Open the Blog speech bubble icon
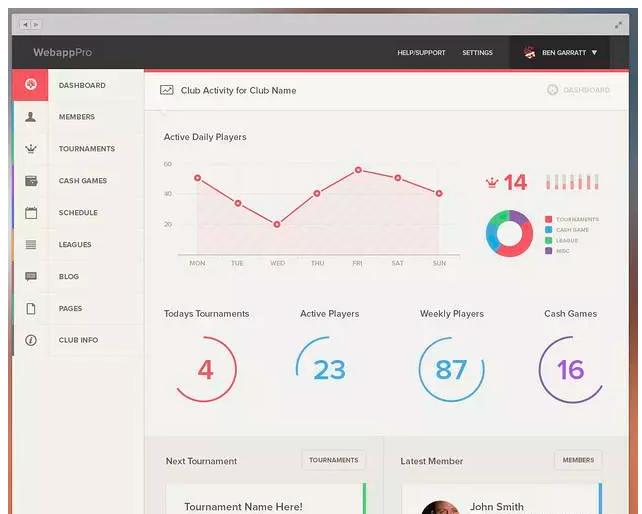Image resolution: width=642 pixels, height=514 pixels. pos(31,276)
